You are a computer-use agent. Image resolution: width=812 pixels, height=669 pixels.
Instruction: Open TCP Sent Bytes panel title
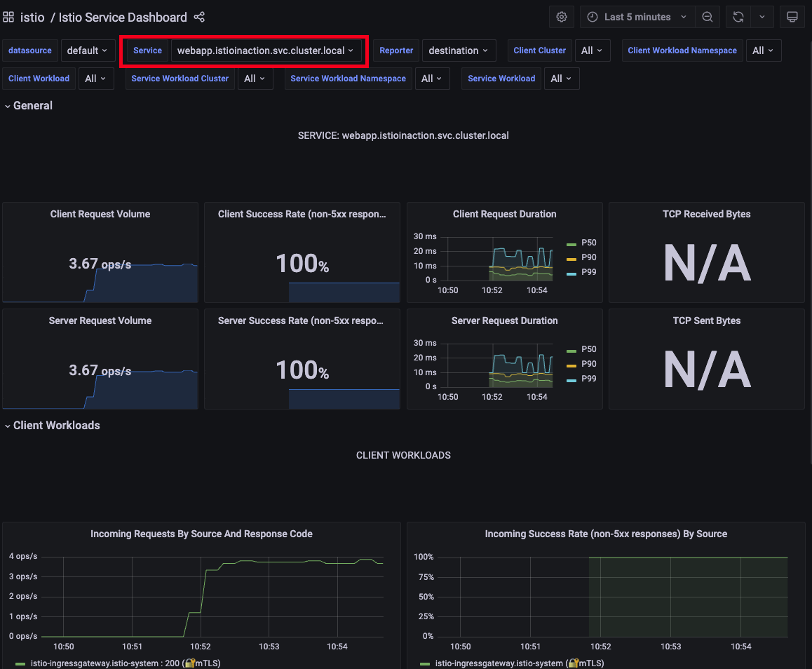click(x=706, y=320)
